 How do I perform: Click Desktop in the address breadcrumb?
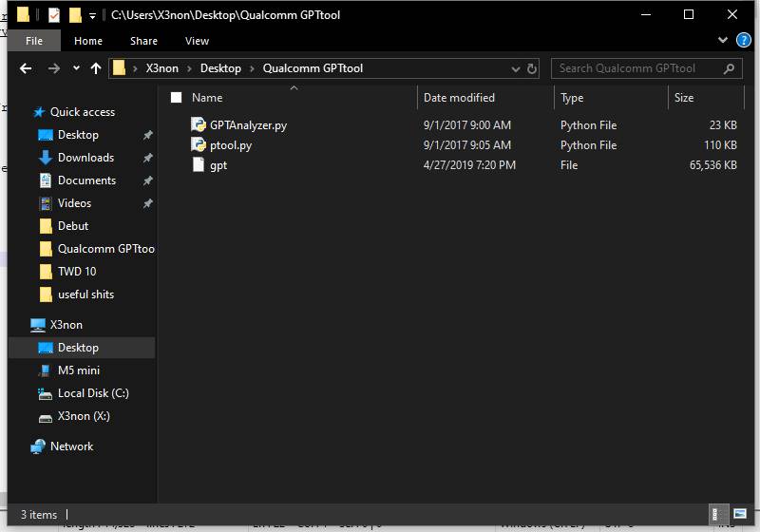click(220, 68)
